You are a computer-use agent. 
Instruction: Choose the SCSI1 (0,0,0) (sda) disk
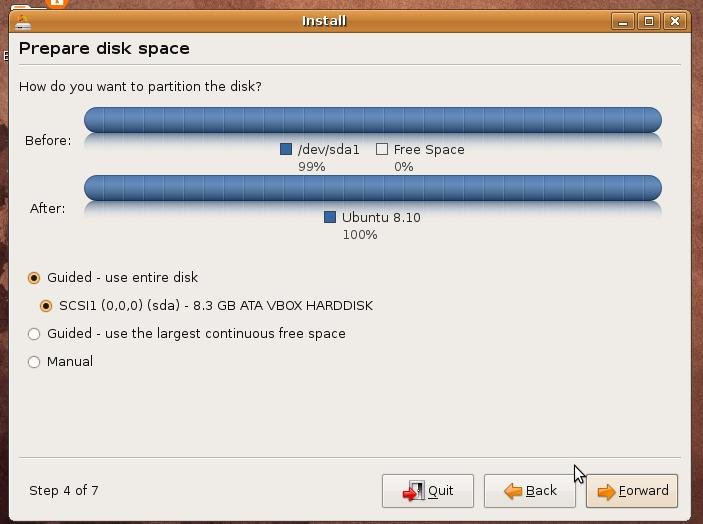click(x=46, y=305)
